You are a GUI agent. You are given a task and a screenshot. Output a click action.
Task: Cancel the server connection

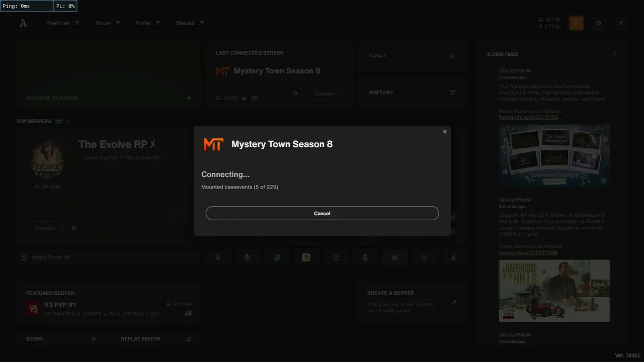322,213
